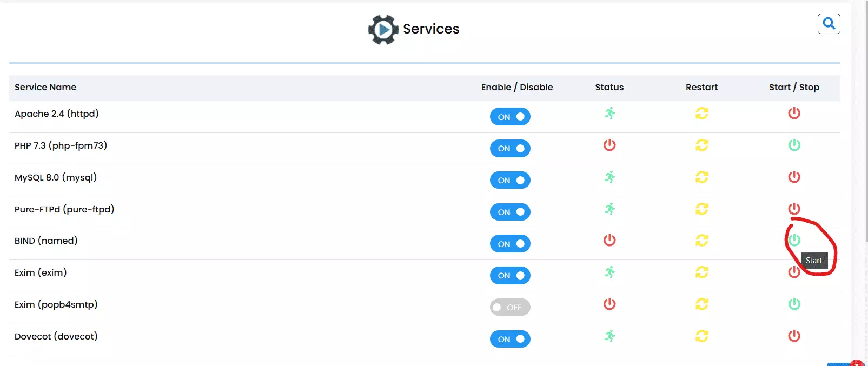
Task: Check running status icon for Apache 2.4
Action: pos(609,114)
